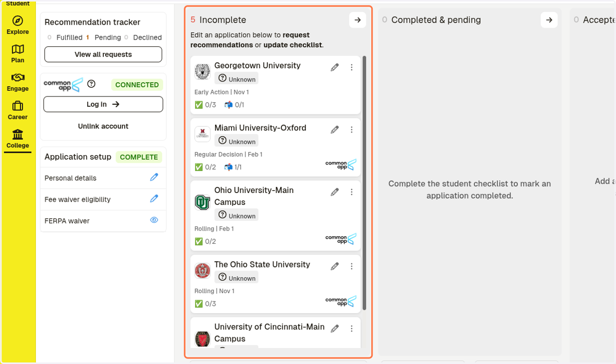
Task: Click The Ohio State University name
Action: click(x=262, y=264)
